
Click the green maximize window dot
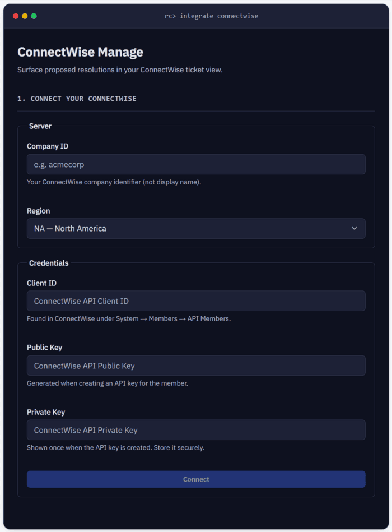34,16
